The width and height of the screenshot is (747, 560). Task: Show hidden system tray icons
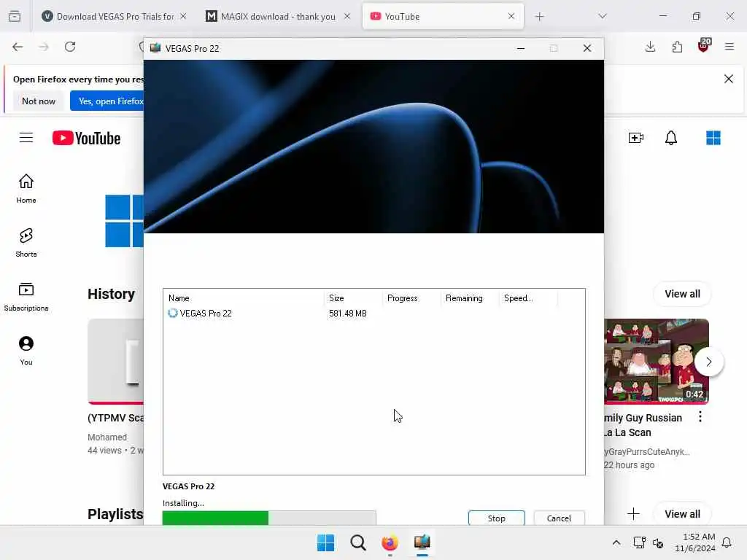616,542
